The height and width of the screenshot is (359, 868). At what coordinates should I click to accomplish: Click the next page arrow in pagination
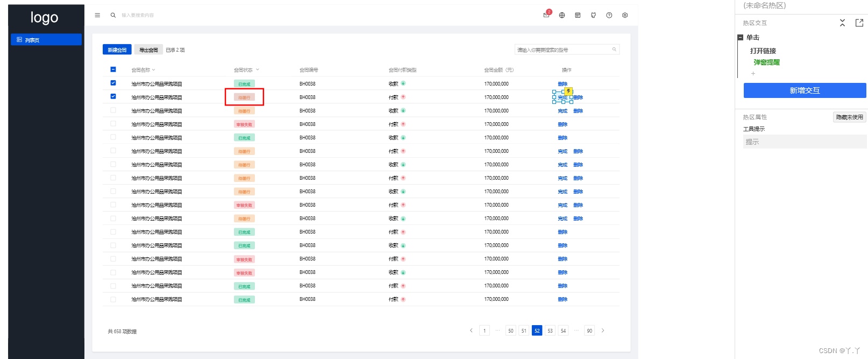(603, 330)
